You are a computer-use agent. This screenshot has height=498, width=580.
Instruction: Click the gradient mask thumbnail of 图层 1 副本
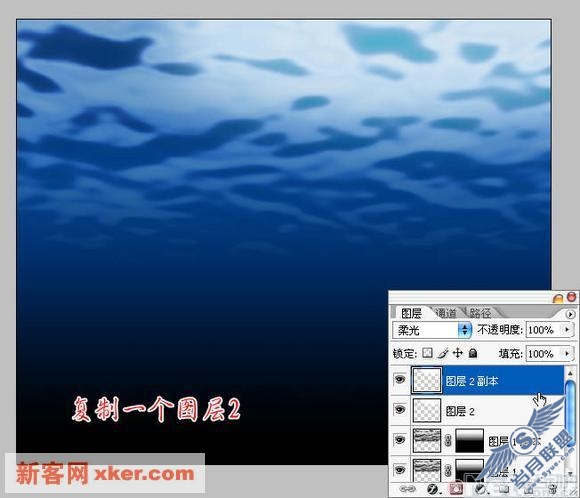click(x=469, y=440)
